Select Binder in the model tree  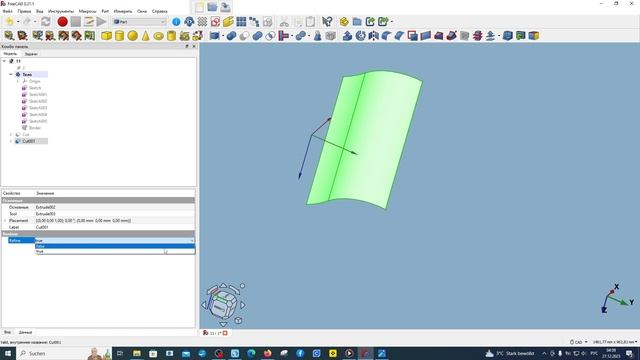coord(35,128)
